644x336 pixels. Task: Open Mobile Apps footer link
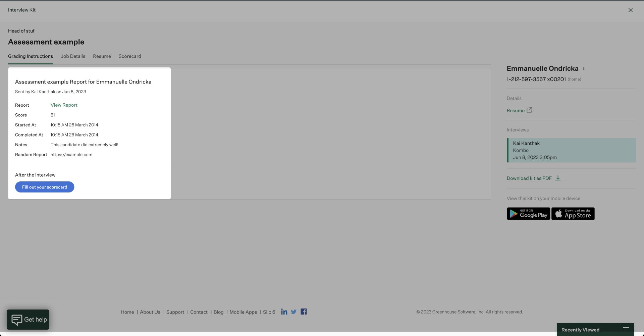pos(243,312)
